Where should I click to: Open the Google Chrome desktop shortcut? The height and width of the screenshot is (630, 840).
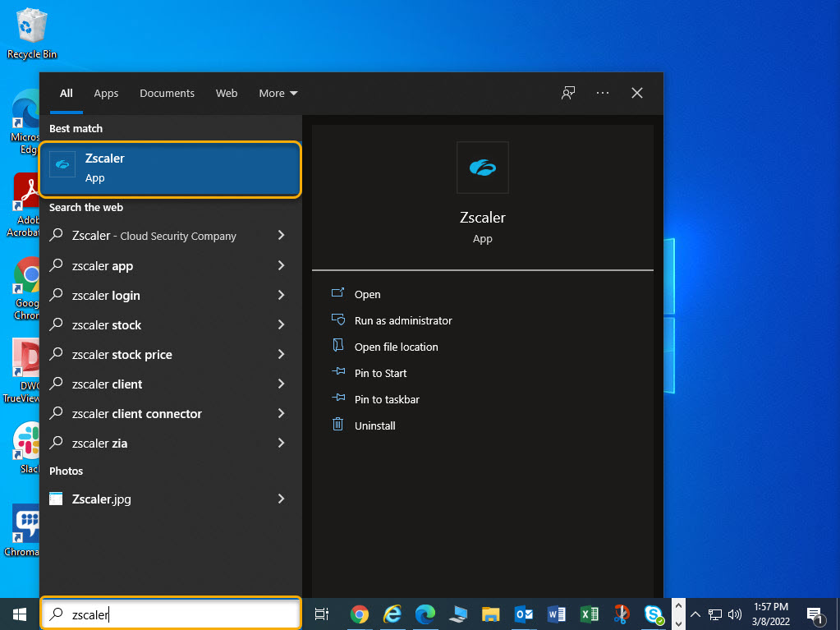pos(25,288)
